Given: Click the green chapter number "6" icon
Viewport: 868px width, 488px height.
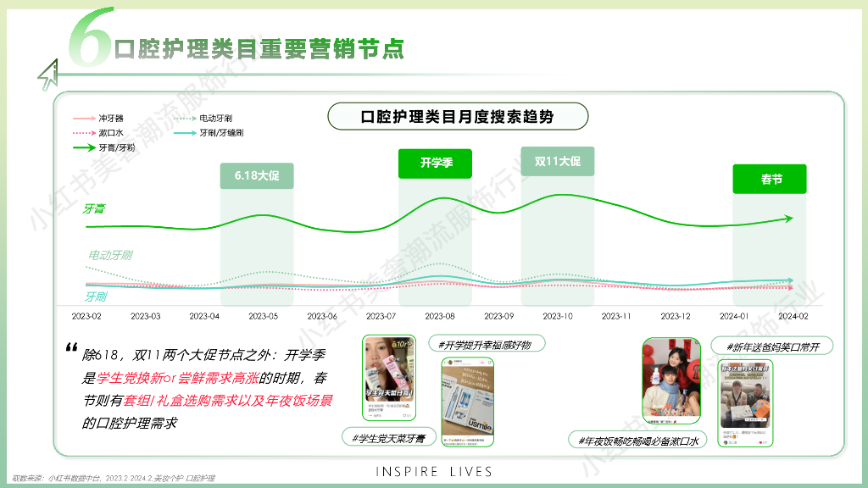Looking at the screenshot, I should click(88, 37).
